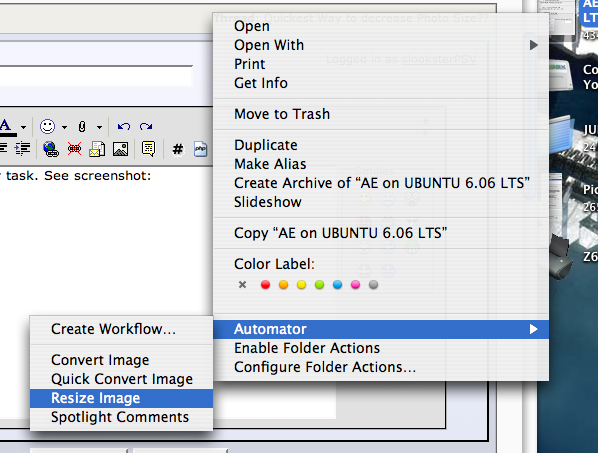Click the paperclip attachment icon
Viewport: 598px width, 453px height.
pos(82,127)
